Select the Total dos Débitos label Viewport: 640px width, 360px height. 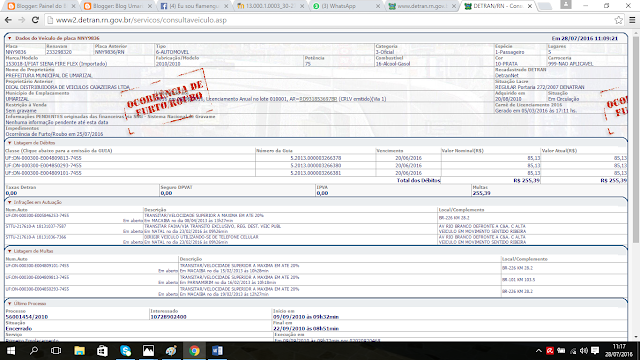418,180
